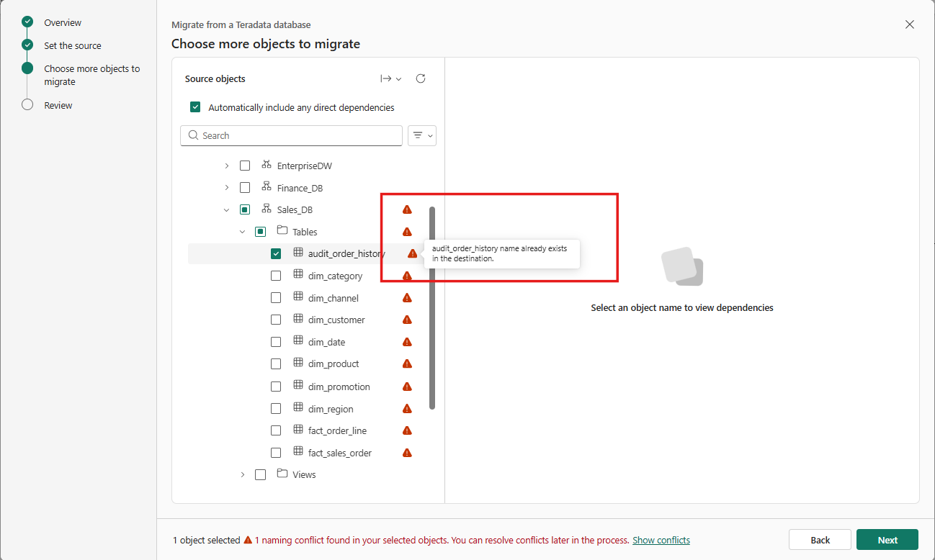This screenshot has width=935, height=560.
Task: Click the Search objects input field
Action: click(292, 135)
